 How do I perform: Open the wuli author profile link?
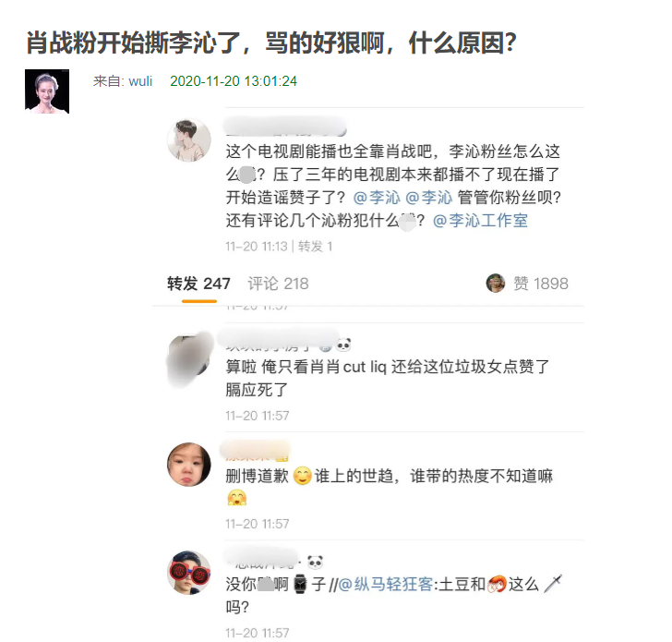(140, 81)
